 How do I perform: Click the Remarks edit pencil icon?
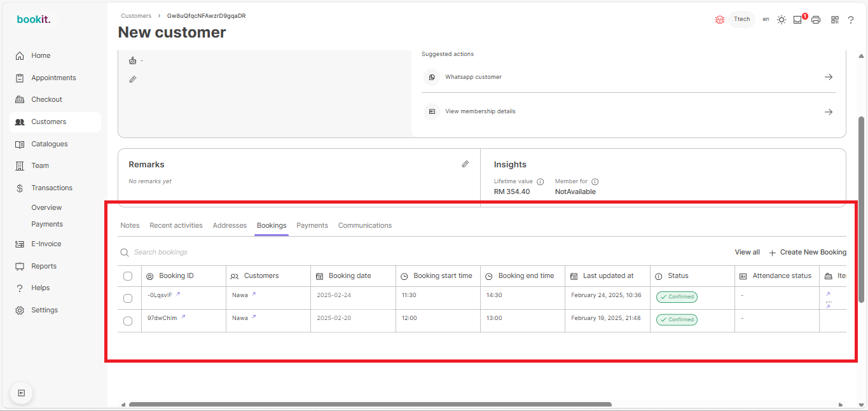point(465,164)
